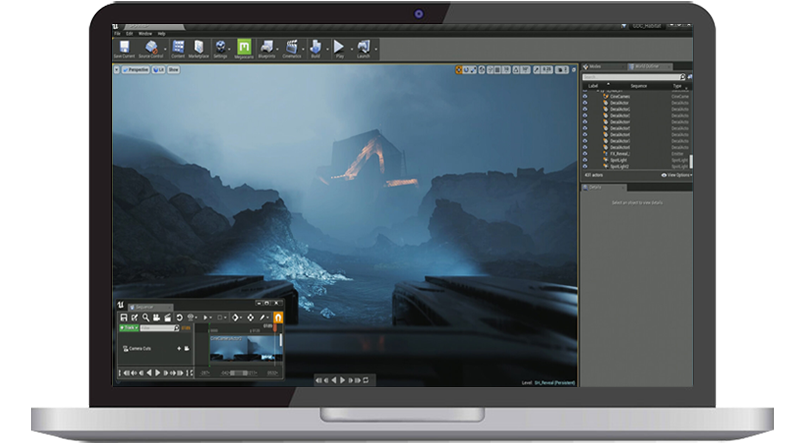Toggle visibility of the first SpotLight actor
The height and width of the screenshot is (446, 803).
click(x=585, y=159)
